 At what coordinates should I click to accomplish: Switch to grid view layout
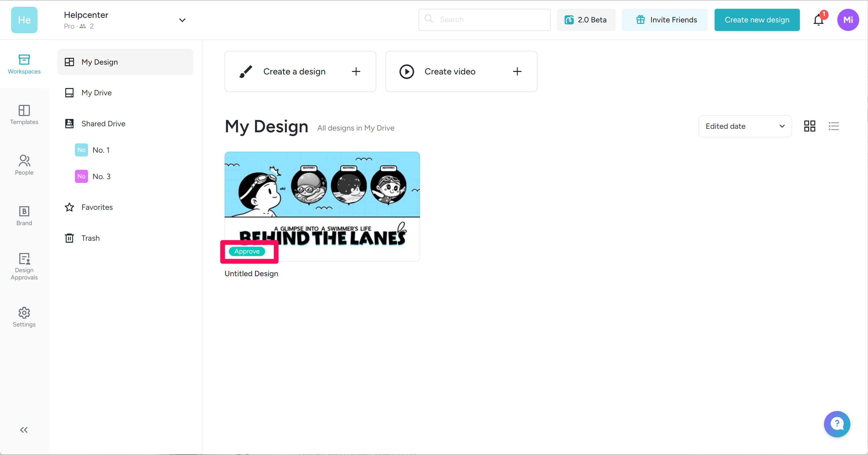pos(809,126)
